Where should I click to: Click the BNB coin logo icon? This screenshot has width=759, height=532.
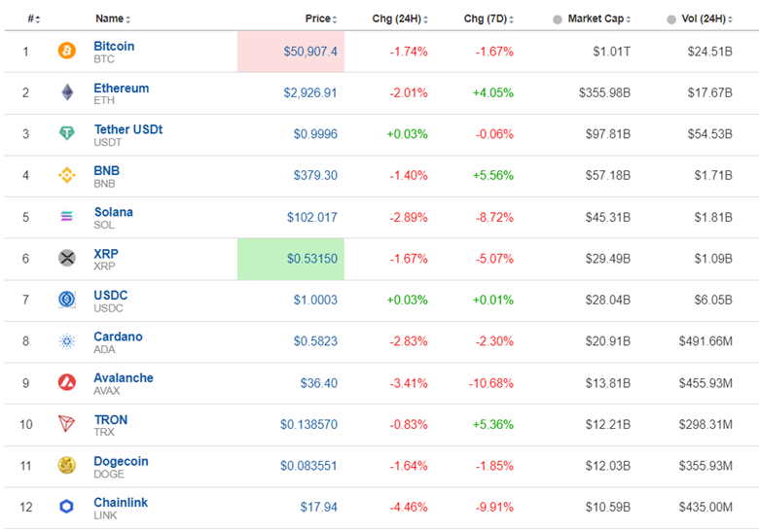pos(66,176)
